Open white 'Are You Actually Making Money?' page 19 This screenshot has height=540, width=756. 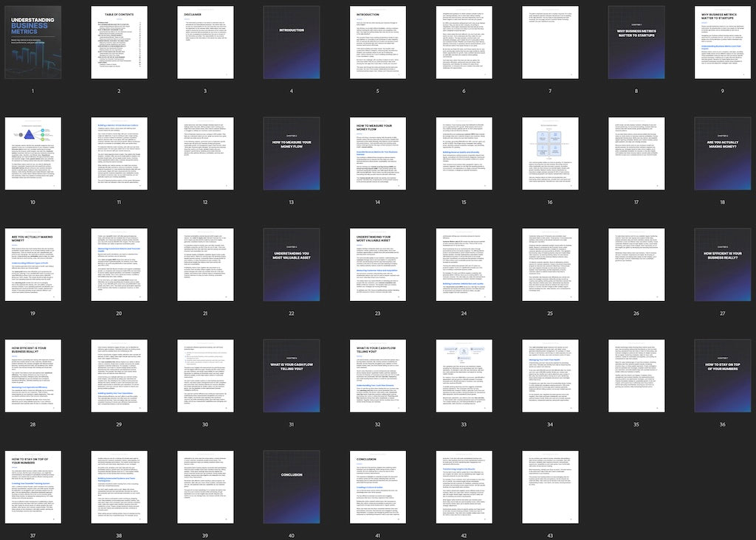32,264
